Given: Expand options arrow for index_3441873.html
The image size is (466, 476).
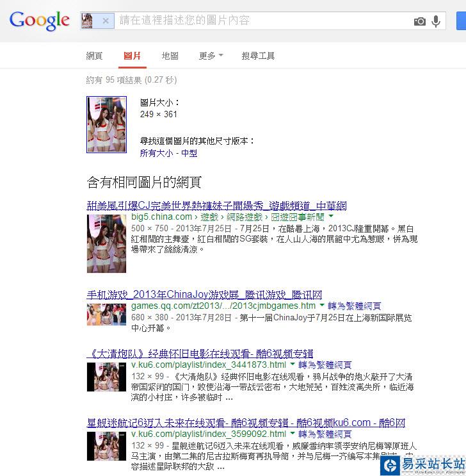Looking at the screenshot, I should (x=293, y=364).
